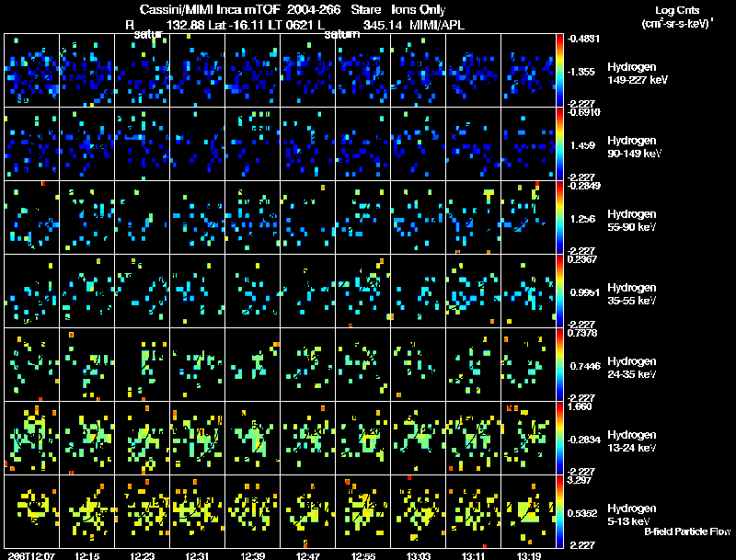
Task: Open the 149-227 keV panel at 13:19
Action: pyautogui.click(x=528, y=71)
